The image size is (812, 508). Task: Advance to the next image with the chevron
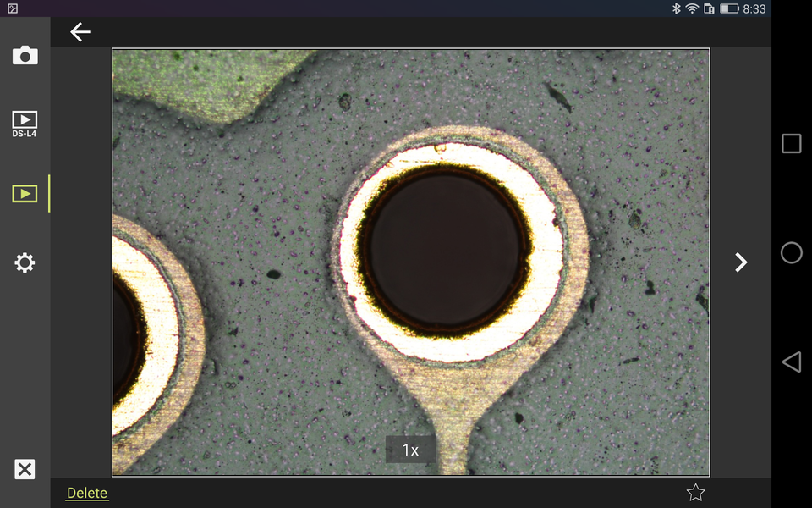[x=741, y=262]
